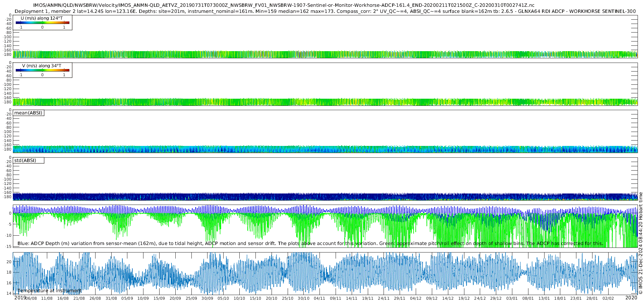Image resolution: width=644 pixels, height=304 pixels.
Task: Click the 16/08 date tick label
Action: (x=63, y=298)
